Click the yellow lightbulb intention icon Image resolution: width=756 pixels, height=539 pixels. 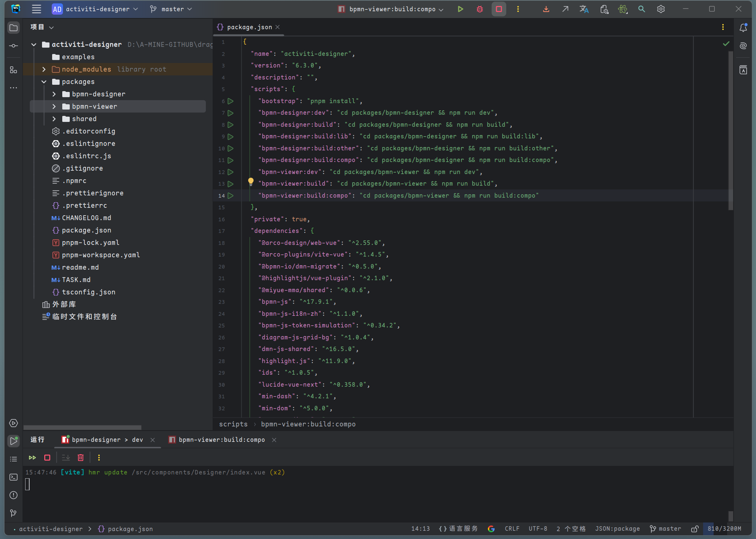(250, 182)
